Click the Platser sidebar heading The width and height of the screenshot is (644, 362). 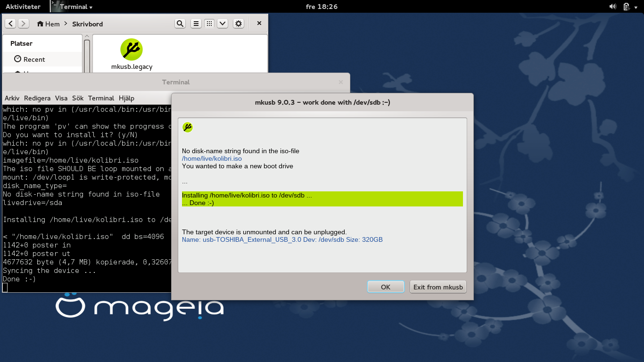coord(22,43)
